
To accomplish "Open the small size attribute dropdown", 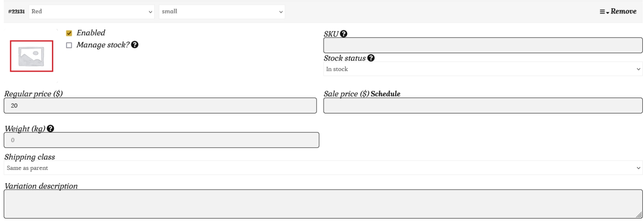I will [x=222, y=12].
